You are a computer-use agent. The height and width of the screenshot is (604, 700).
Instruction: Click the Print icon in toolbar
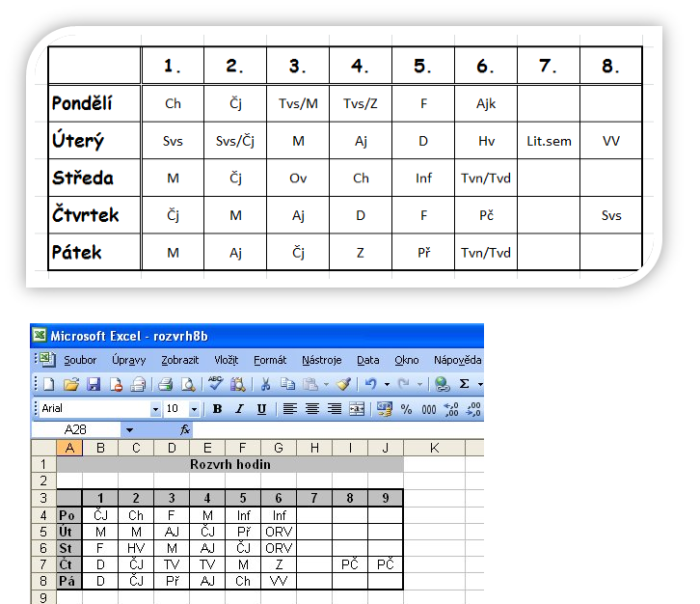click(165, 384)
